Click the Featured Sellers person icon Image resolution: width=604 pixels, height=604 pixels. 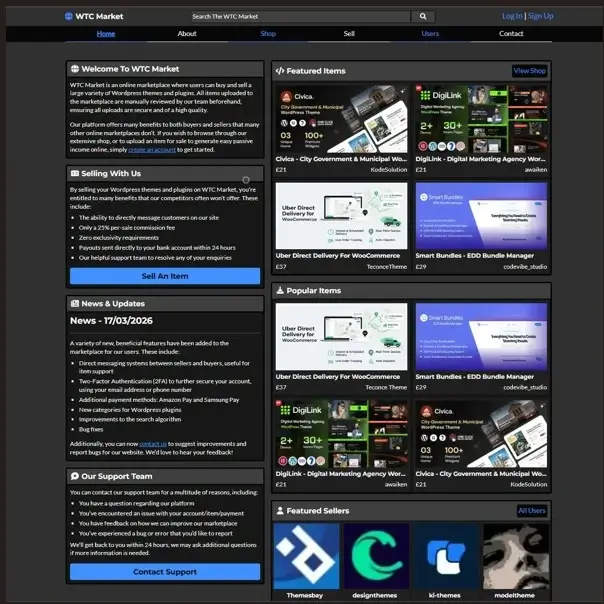(280, 511)
